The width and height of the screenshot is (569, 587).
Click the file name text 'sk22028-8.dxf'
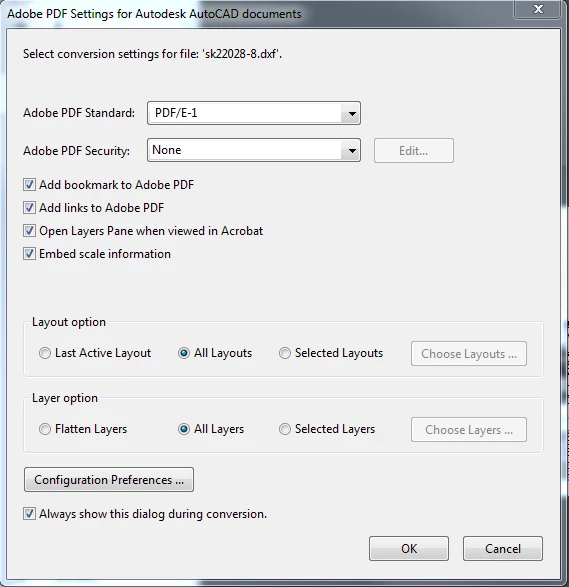pos(241,54)
